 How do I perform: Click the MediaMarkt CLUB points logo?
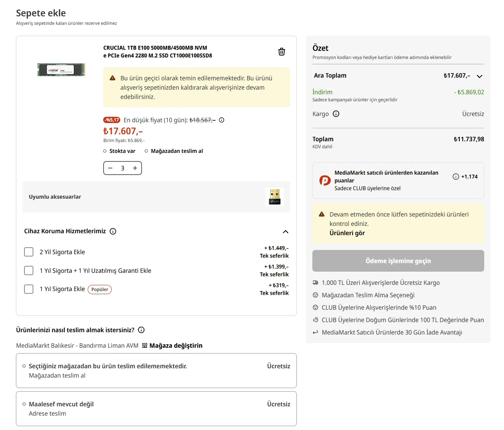click(x=325, y=180)
